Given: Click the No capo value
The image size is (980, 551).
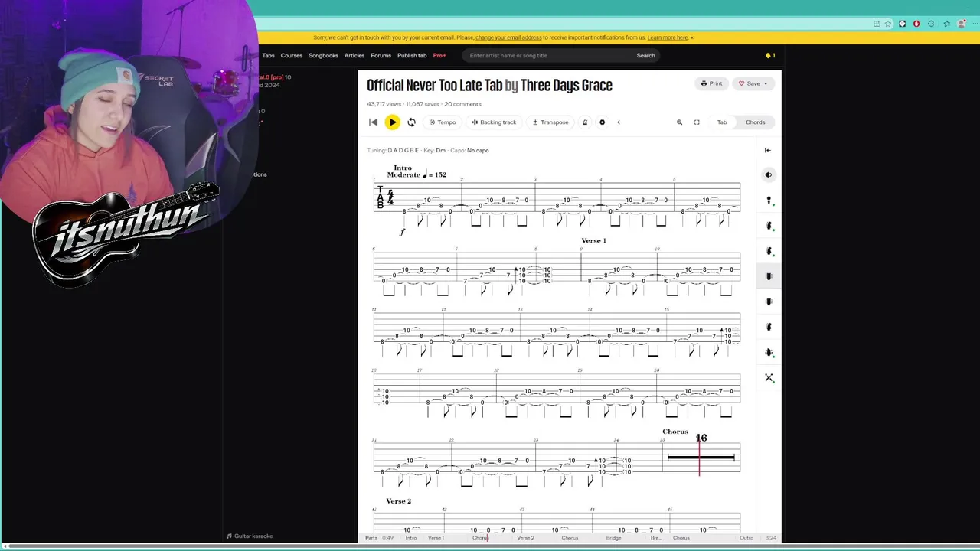Looking at the screenshot, I should (x=478, y=150).
